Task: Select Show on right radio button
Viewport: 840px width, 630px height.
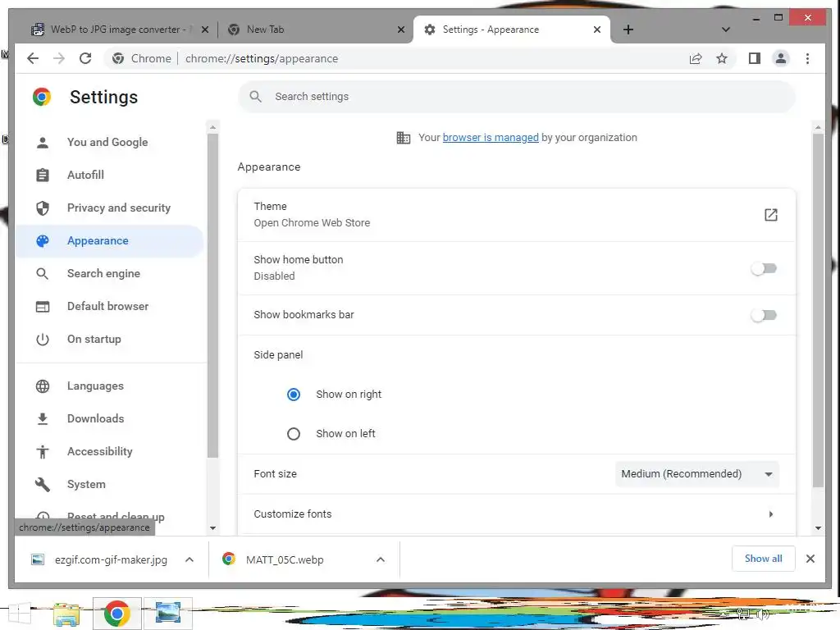Action: [x=294, y=395]
